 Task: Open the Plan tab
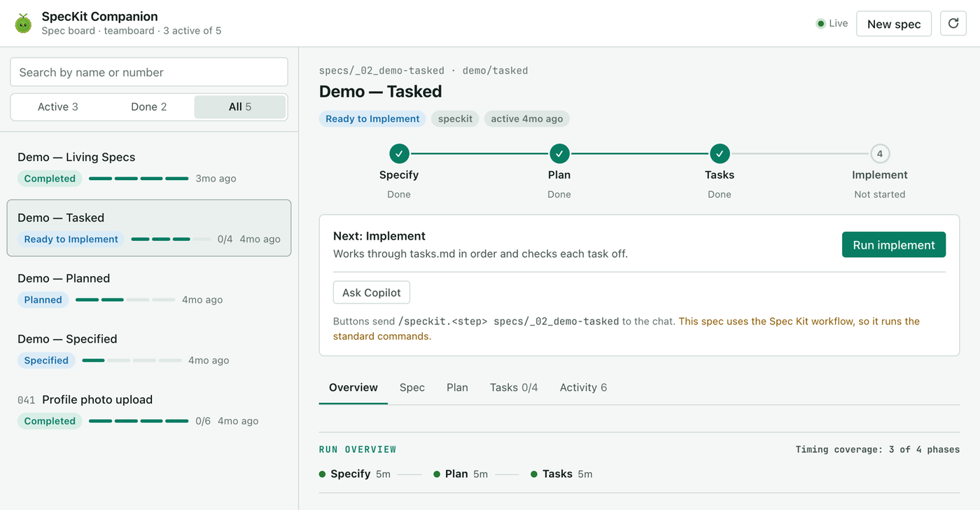click(457, 387)
